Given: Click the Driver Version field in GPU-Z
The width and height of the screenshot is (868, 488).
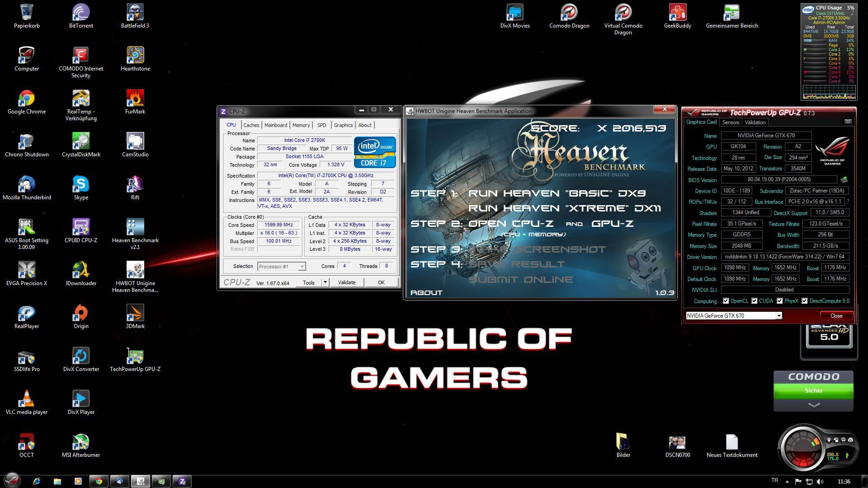Looking at the screenshot, I should coord(785,257).
